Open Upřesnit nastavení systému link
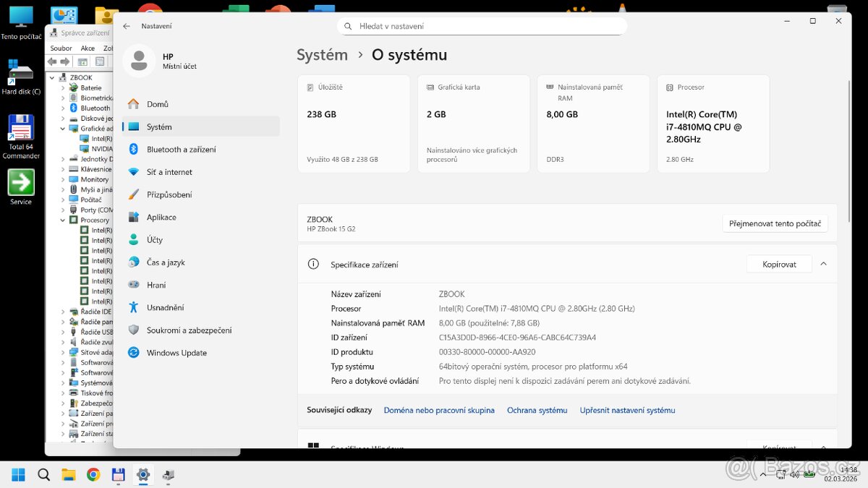The width and height of the screenshot is (868, 488). (627, 410)
